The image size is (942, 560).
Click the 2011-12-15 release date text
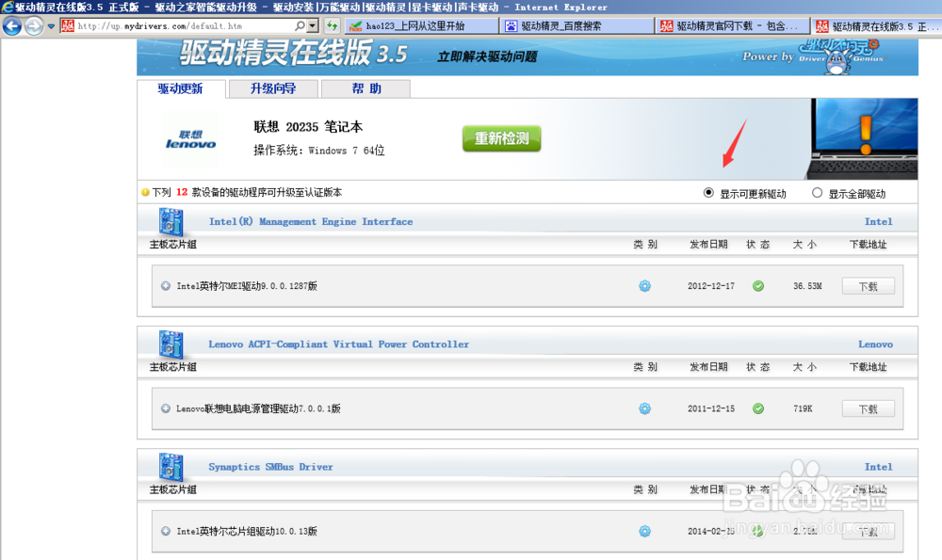click(710, 408)
